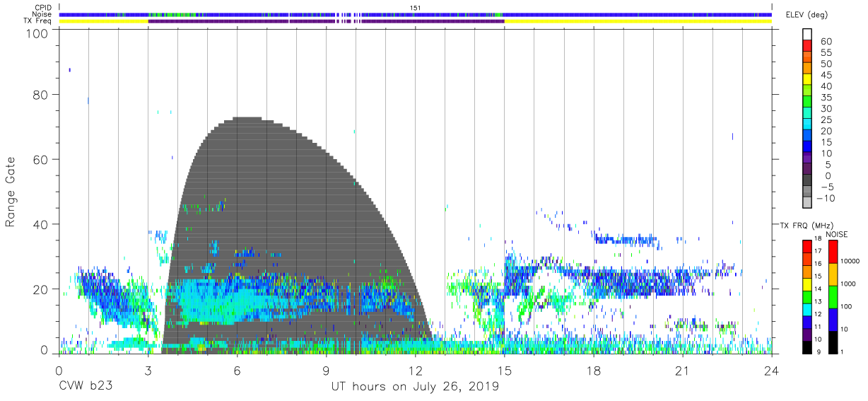Screen dimensions: 868x401
Task: Click blue scatter band near gate 35, hour 19
Action: pos(626,240)
